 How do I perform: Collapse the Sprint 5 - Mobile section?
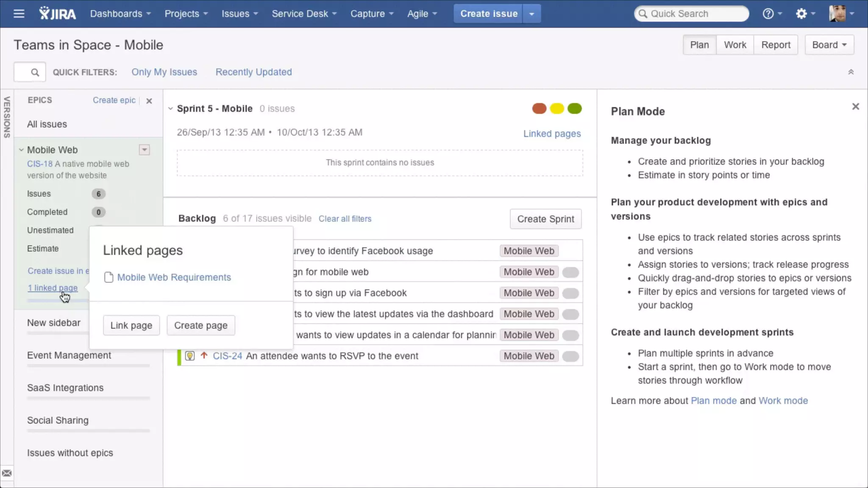(x=170, y=108)
